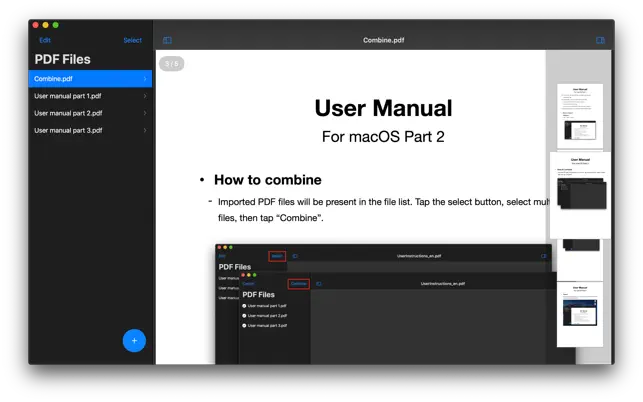Screen dimensions: 643x402
Task: Click the 3/5 page indicator badge
Action: 171,64
